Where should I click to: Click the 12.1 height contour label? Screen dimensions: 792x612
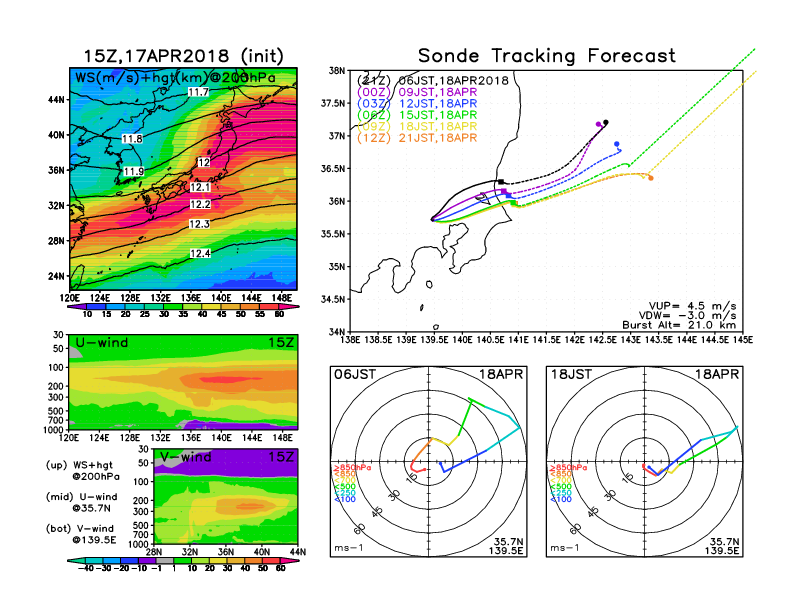200,187
